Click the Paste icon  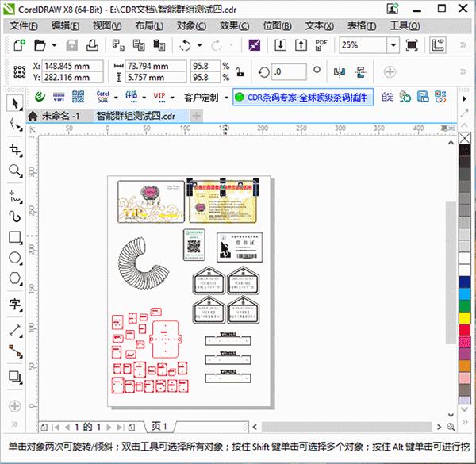(159, 45)
